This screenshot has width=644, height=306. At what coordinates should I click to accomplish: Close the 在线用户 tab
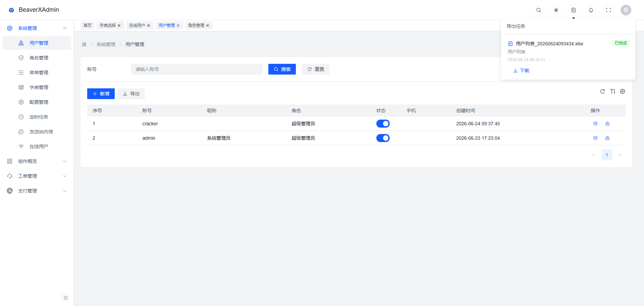(149, 26)
